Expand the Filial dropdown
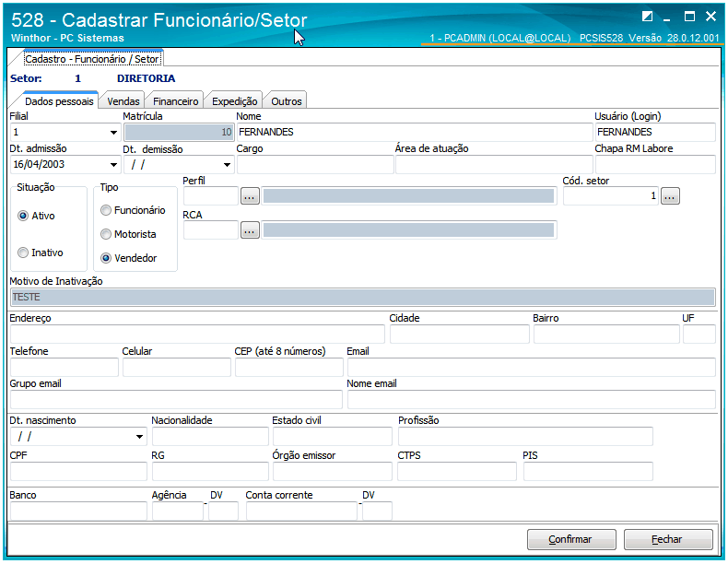Viewport: 728px width, 564px height. [113, 133]
